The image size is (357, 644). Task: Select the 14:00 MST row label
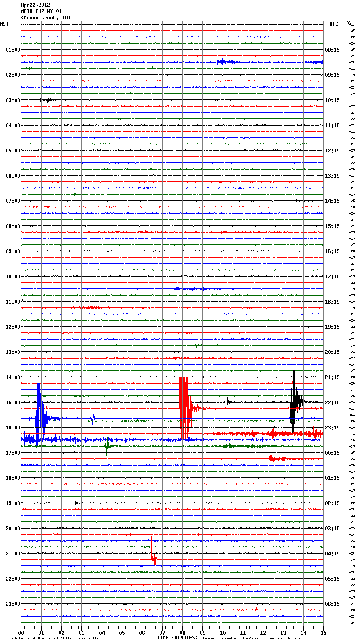click(x=13, y=377)
